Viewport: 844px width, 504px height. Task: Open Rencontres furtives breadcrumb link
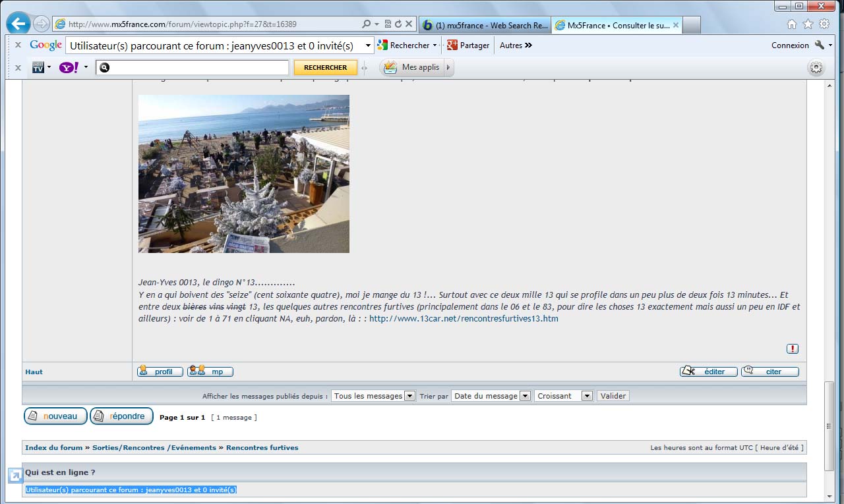coord(262,447)
